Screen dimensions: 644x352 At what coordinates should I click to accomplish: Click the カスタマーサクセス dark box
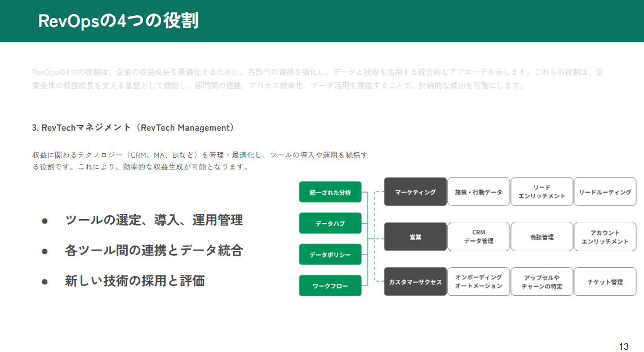[415, 282]
